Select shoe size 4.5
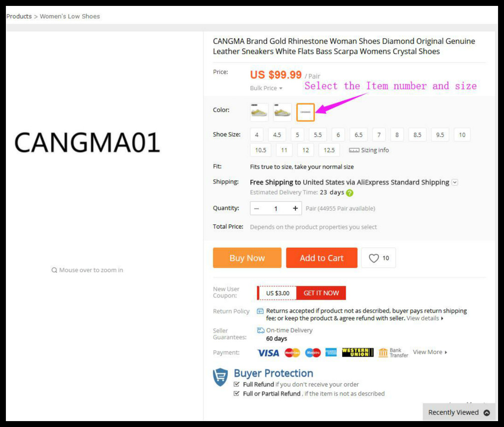The width and height of the screenshot is (504, 427). [277, 135]
